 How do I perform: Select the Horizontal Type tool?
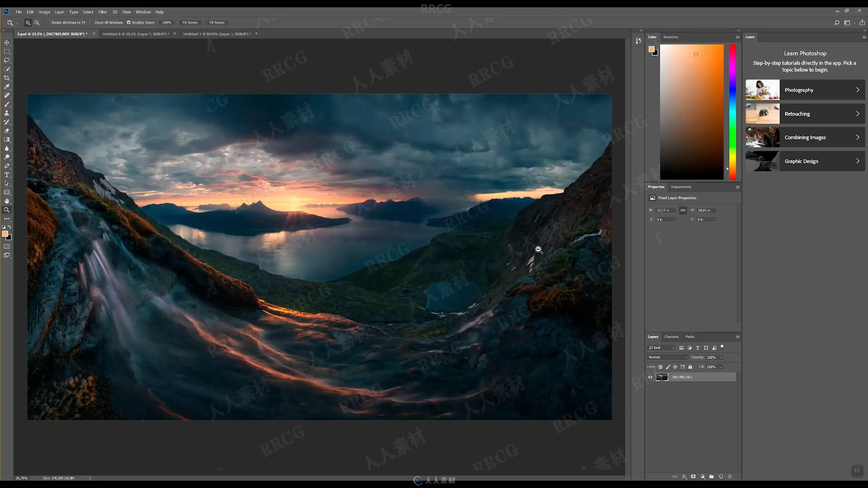[x=7, y=175]
